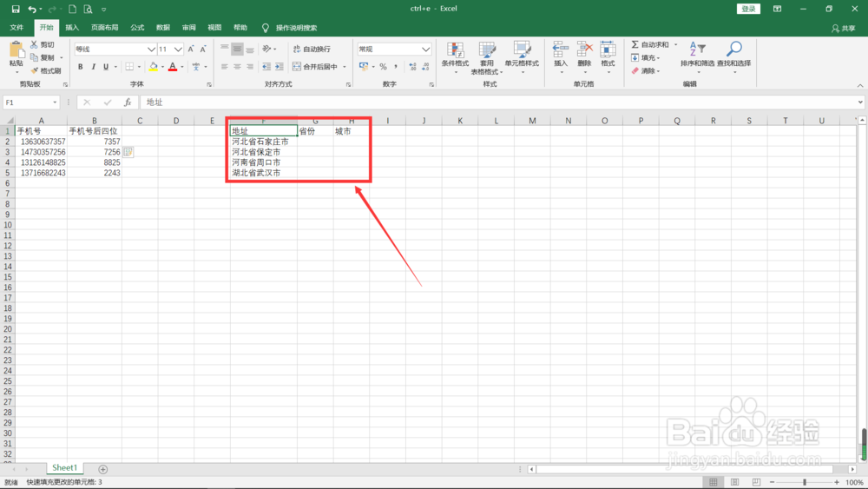Image resolution: width=868 pixels, height=489 pixels.
Task: Open the font color dropdown arrow
Action: click(x=182, y=67)
